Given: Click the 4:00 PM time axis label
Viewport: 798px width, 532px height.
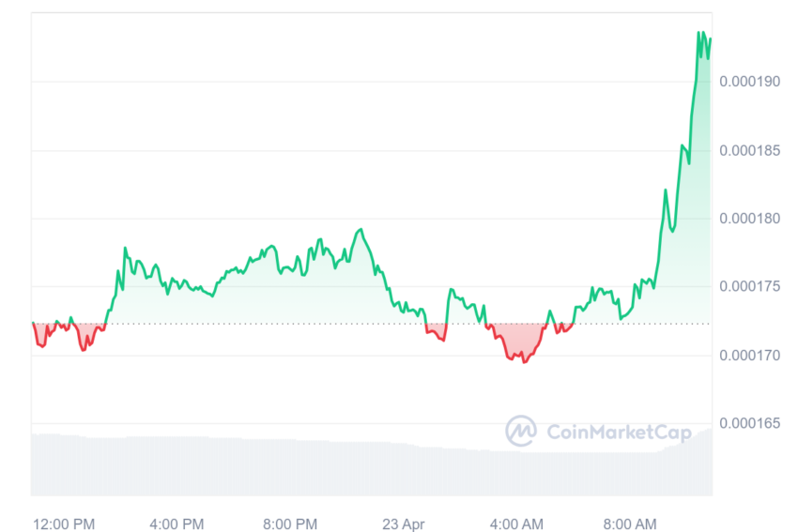Looking at the screenshot, I should point(176,524).
